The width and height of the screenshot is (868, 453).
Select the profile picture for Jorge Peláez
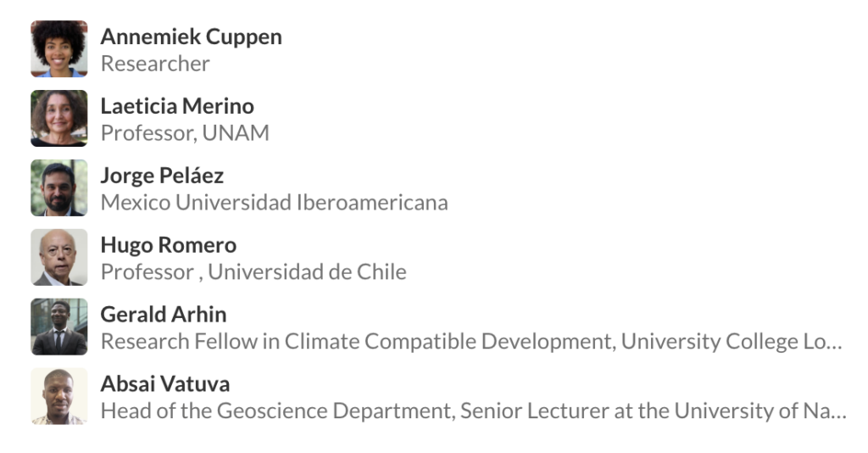[59, 188]
